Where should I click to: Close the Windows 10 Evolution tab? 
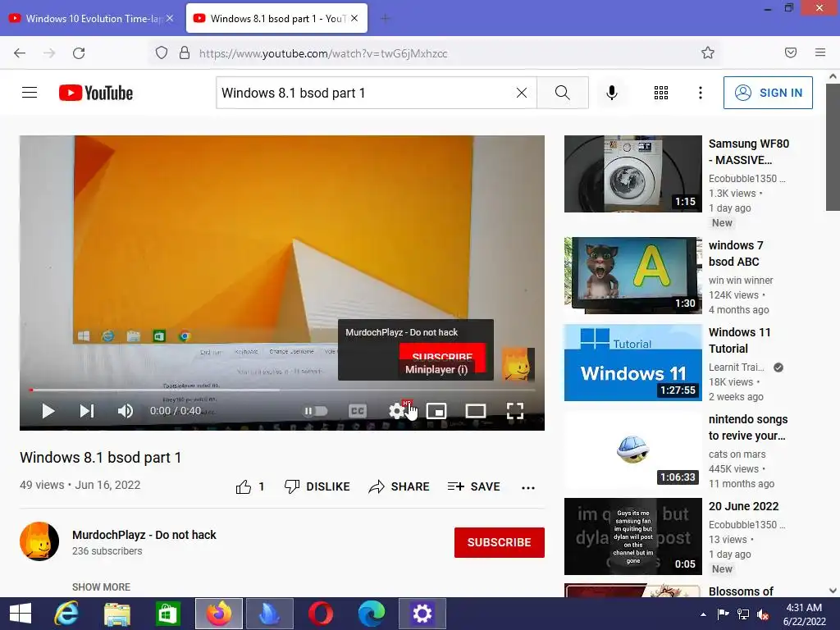[x=170, y=18]
